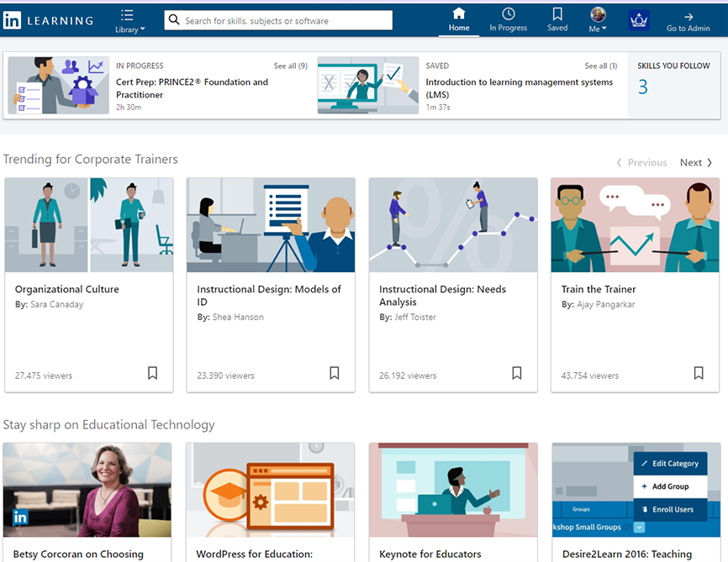Save the Train the Trainer course
Viewport: 728px width, 562px height.
[699, 373]
